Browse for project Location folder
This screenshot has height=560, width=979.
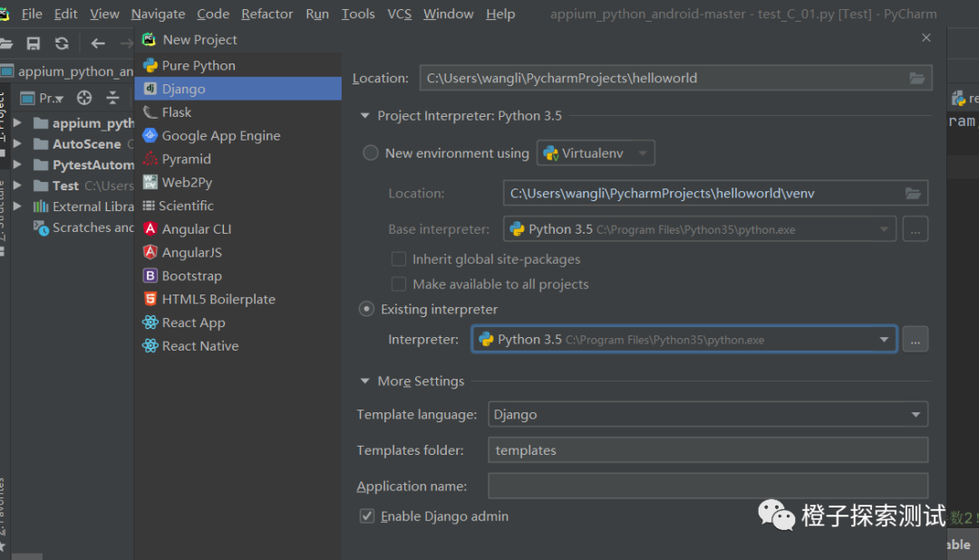tap(916, 78)
